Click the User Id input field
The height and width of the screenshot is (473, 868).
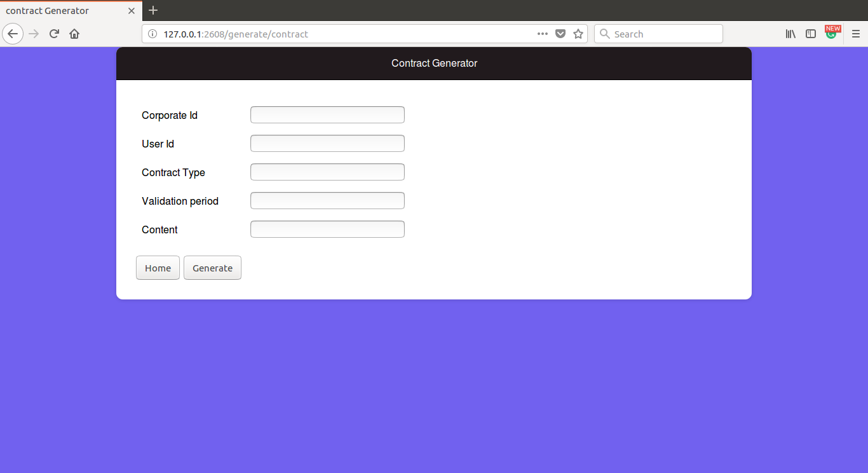coord(327,144)
